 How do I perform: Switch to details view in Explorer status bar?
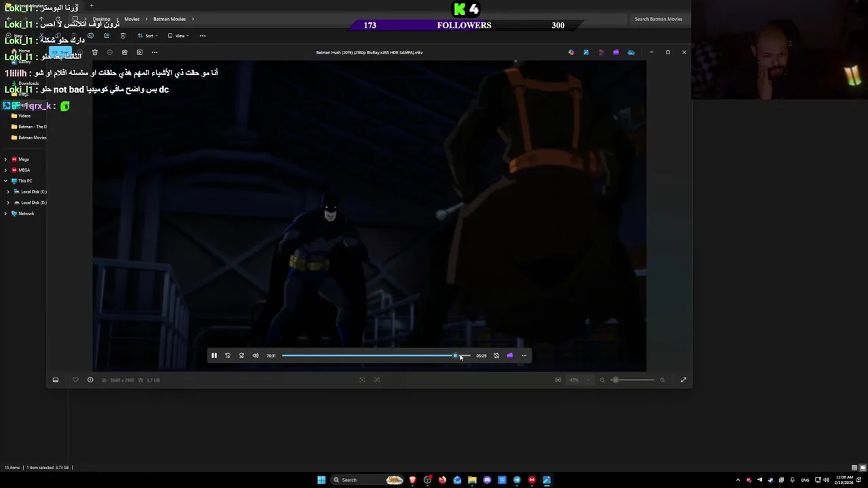click(x=854, y=468)
